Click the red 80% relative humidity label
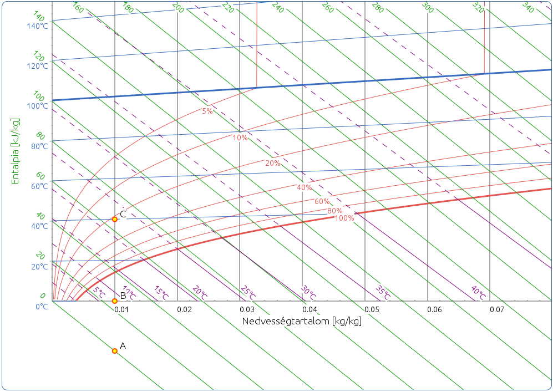The width and height of the screenshot is (553, 392). [x=334, y=211]
